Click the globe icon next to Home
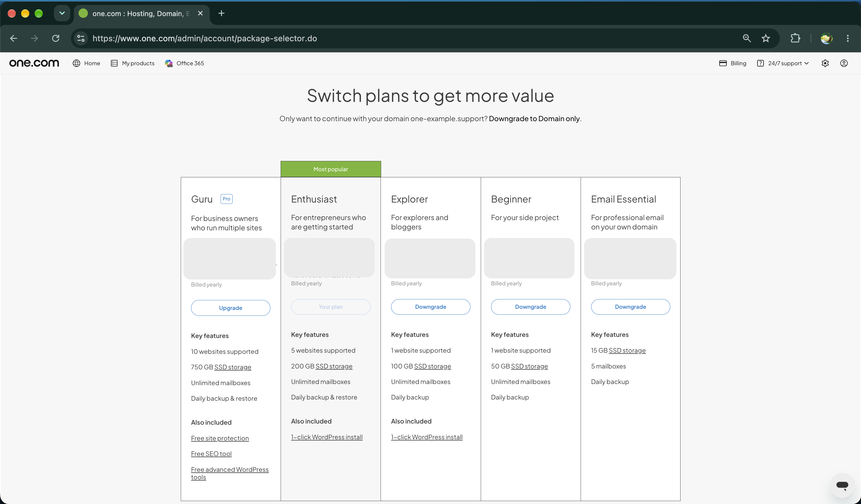 click(x=76, y=63)
